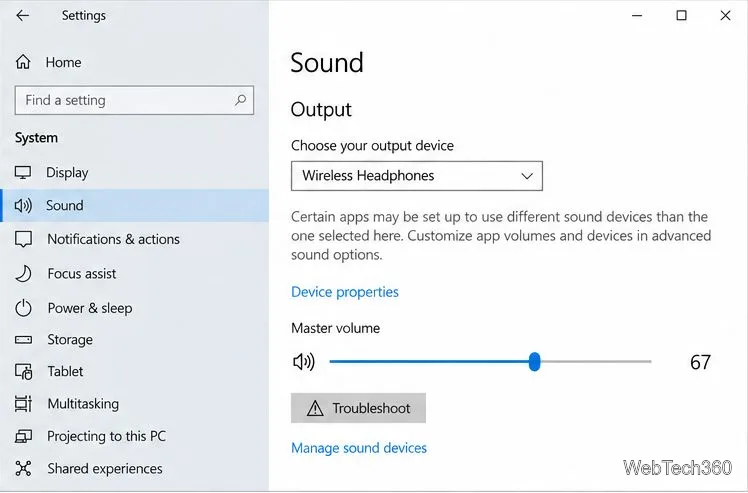Focus the Find a setting field
Viewport: 748px width, 493px height.
(x=134, y=100)
